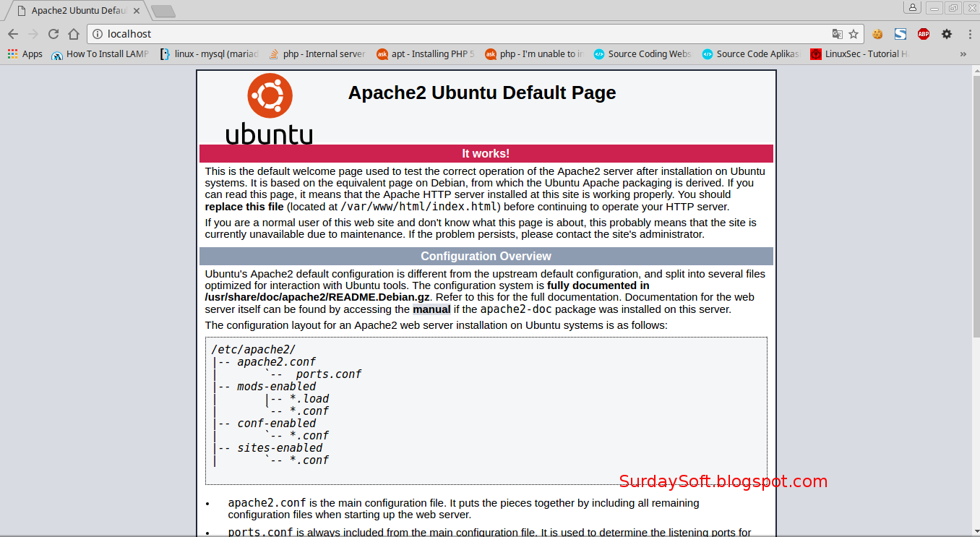Click the forward navigation arrow
Image resolution: width=980 pixels, height=537 pixels.
33,34
